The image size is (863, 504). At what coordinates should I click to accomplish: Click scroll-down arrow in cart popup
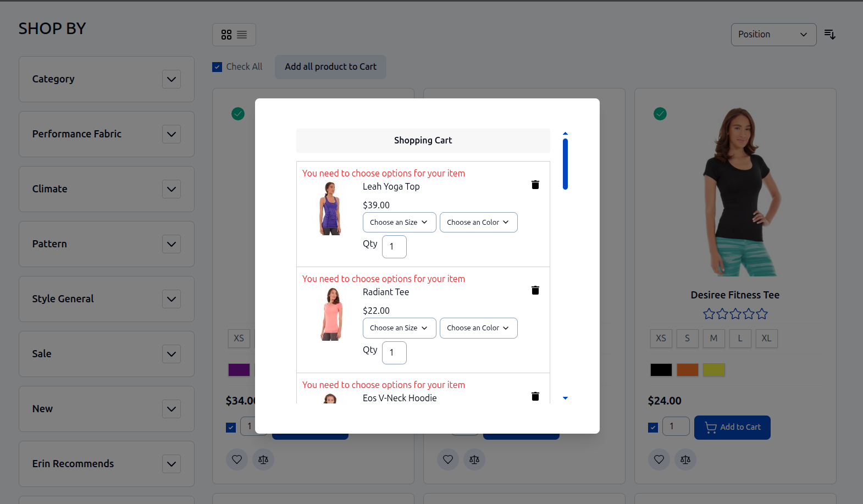click(x=565, y=398)
